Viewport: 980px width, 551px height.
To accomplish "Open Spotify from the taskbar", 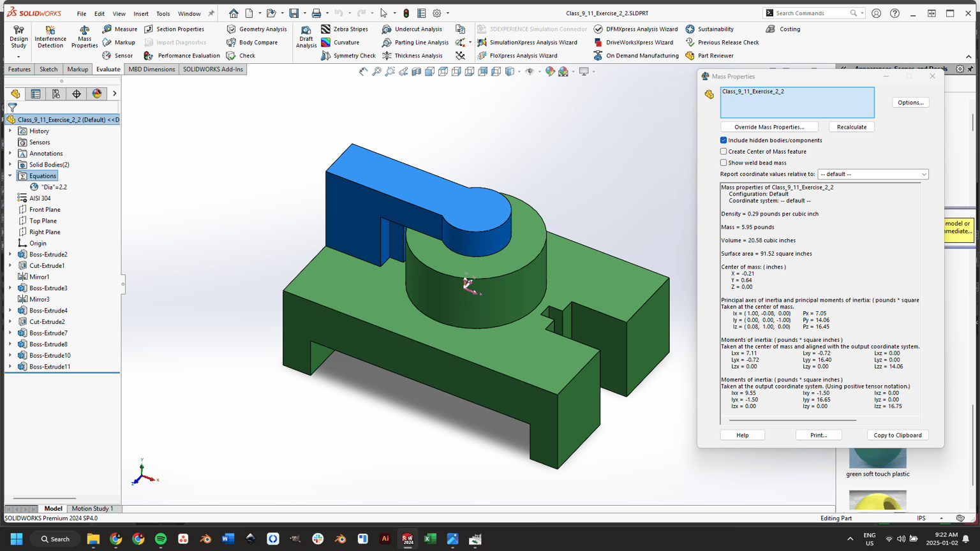I will pos(161,539).
